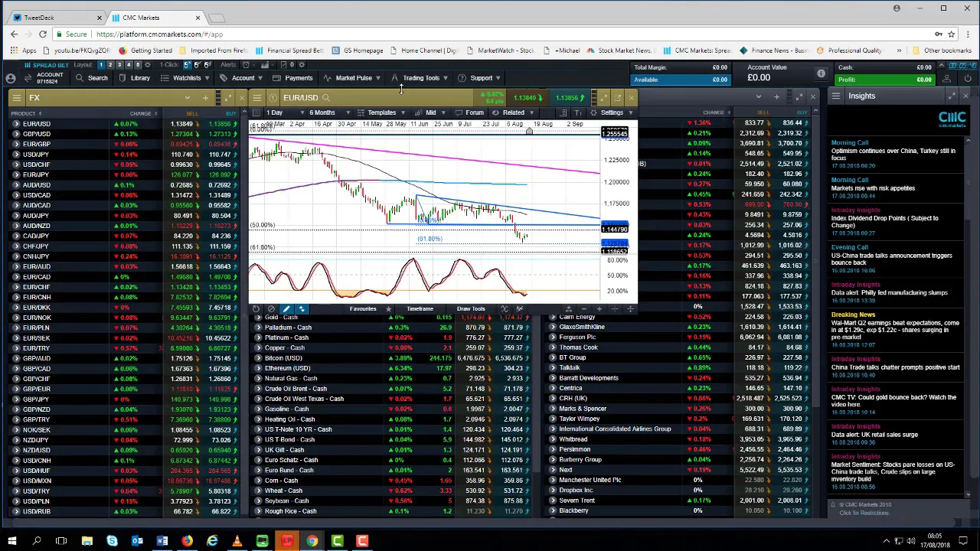Open the FX watchlist selector chevron

[187, 97]
